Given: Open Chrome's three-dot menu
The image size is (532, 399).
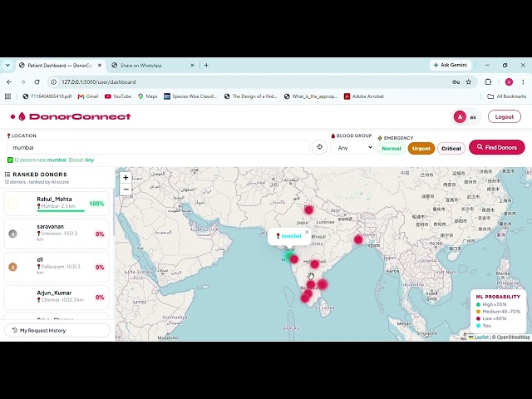Looking at the screenshot, I should 523,82.
